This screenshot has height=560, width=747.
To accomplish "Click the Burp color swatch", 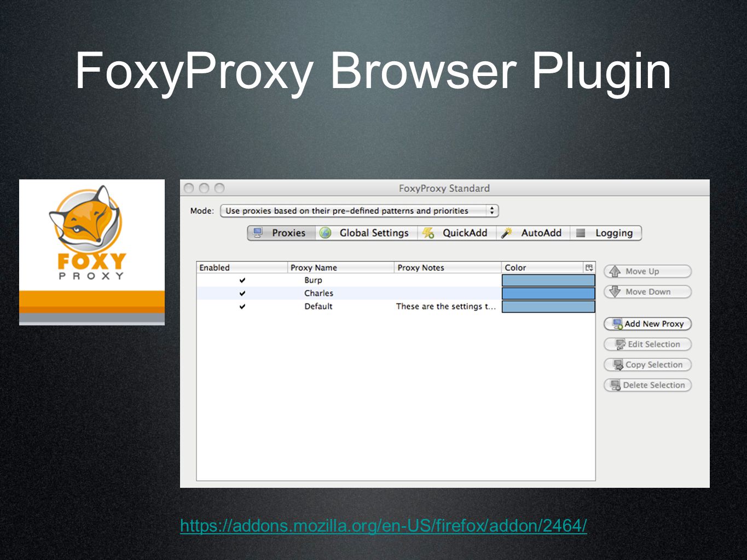I will tap(548, 280).
